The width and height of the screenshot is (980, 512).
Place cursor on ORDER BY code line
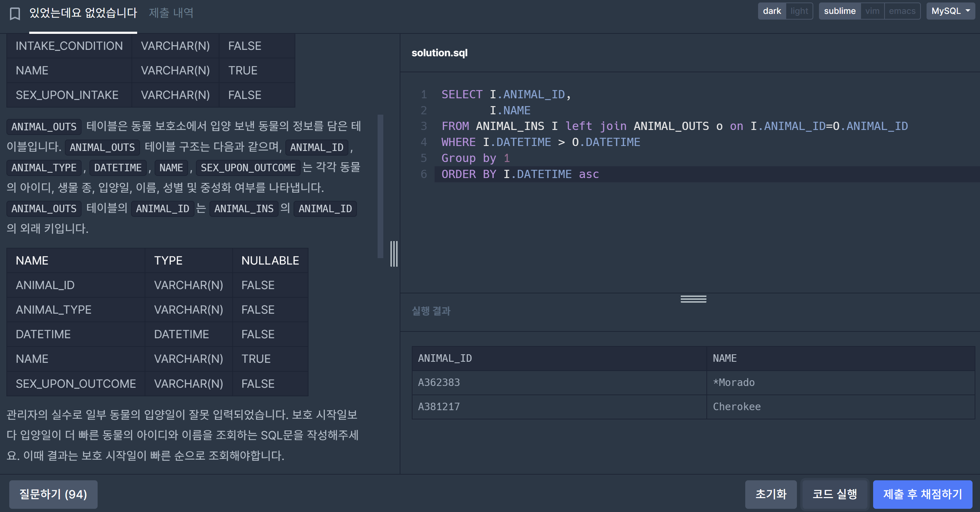tap(520, 174)
